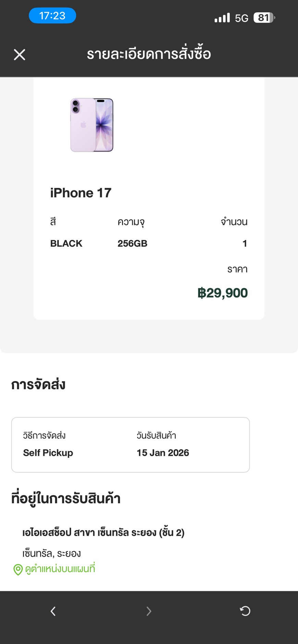Tap the 15 Jan 2026 pickup date
Viewport: 298px width, 644px height.
coord(163,453)
